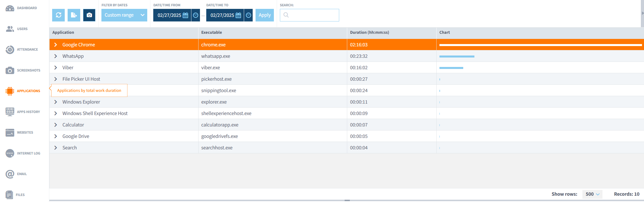644x202 pixels.
Task: Open Apps History from sidebar
Action: pyautogui.click(x=23, y=112)
